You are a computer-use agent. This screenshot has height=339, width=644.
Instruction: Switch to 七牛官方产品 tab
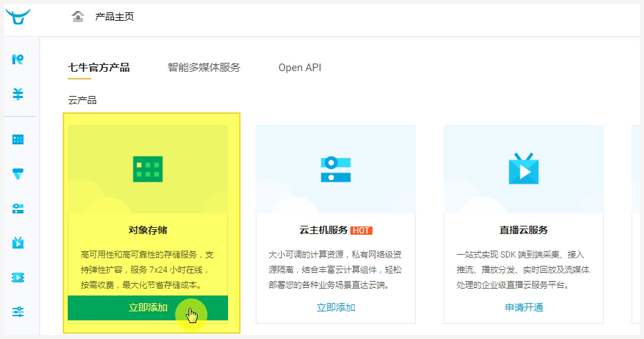click(99, 67)
